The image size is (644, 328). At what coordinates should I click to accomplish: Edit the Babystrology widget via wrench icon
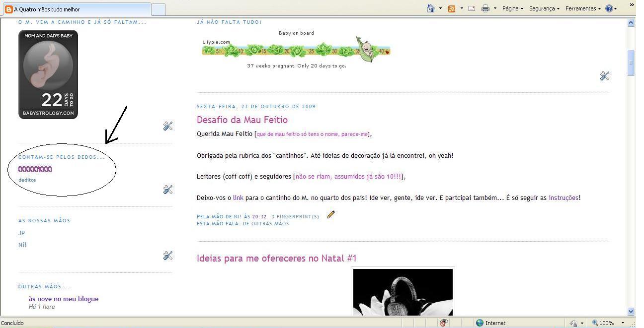click(x=168, y=126)
